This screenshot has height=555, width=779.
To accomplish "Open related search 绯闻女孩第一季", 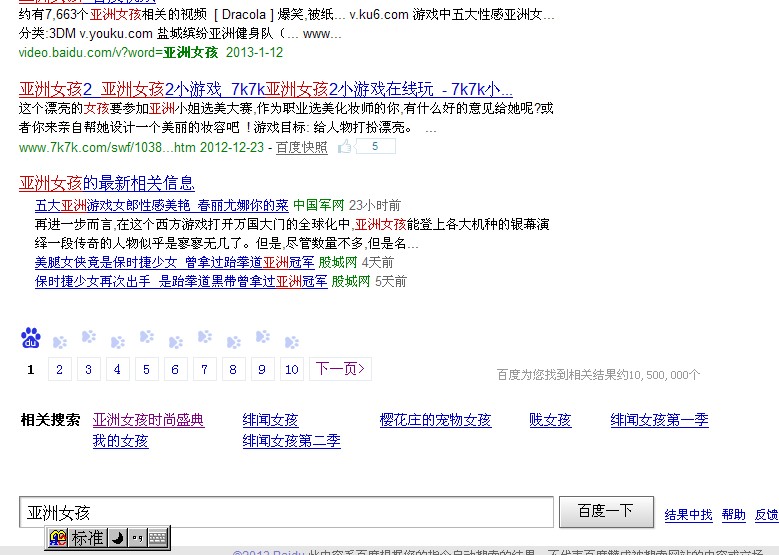I will click(660, 420).
